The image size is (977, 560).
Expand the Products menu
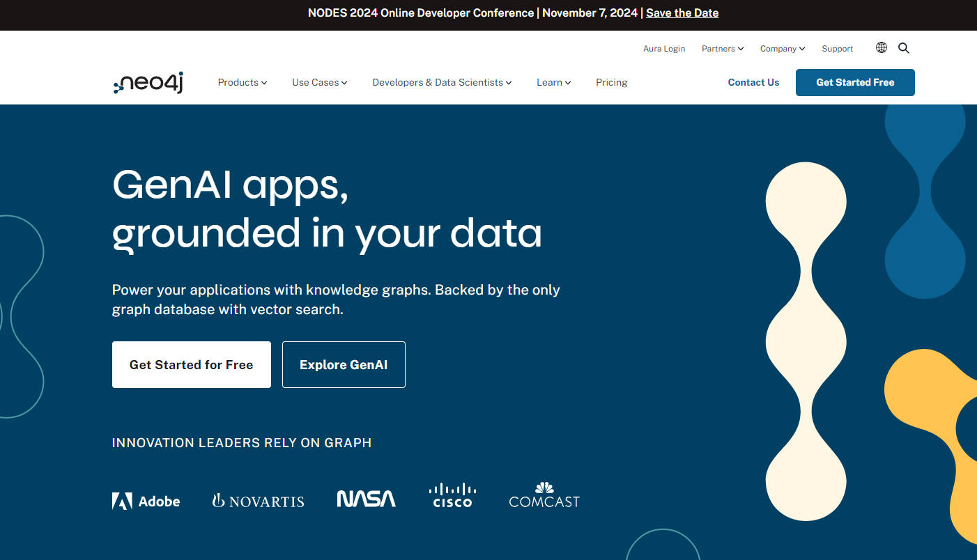point(243,82)
